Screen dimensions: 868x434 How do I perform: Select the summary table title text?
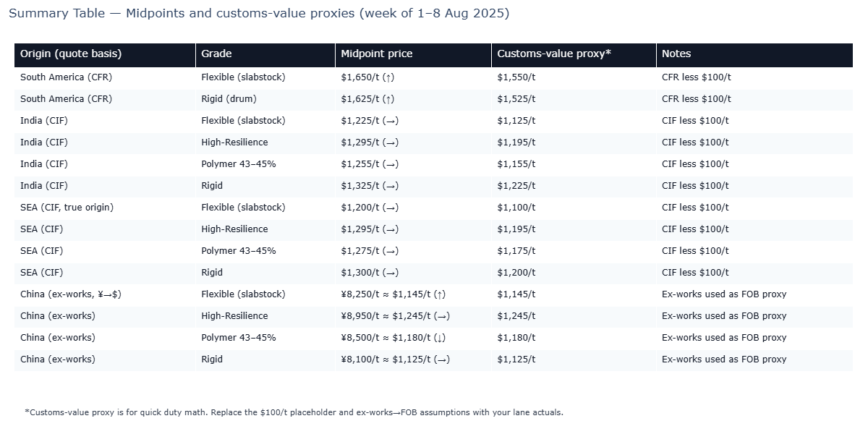click(x=259, y=14)
